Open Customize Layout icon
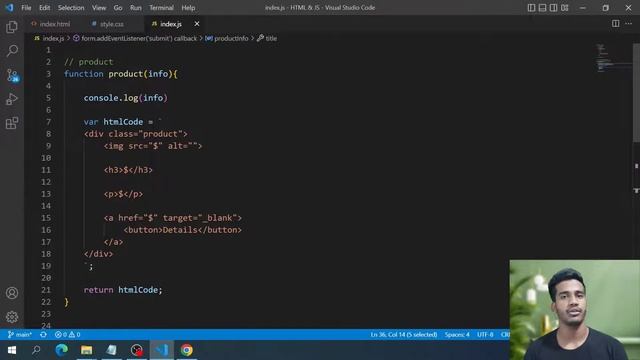Screen dimensions: 640x360 point(564,7)
